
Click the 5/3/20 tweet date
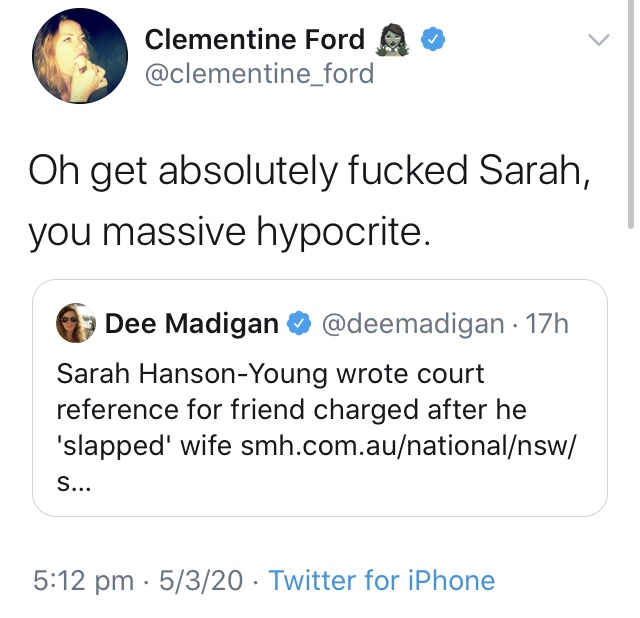click(202, 581)
